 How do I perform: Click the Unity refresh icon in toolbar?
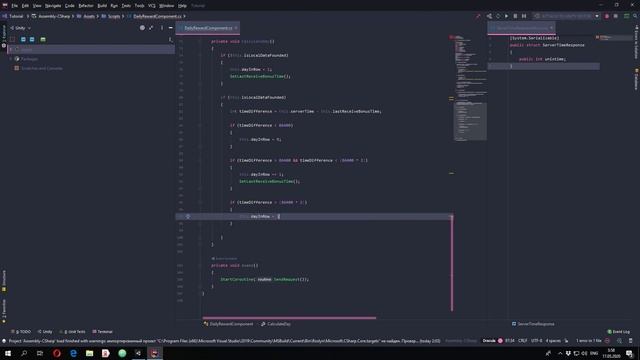point(498,16)
